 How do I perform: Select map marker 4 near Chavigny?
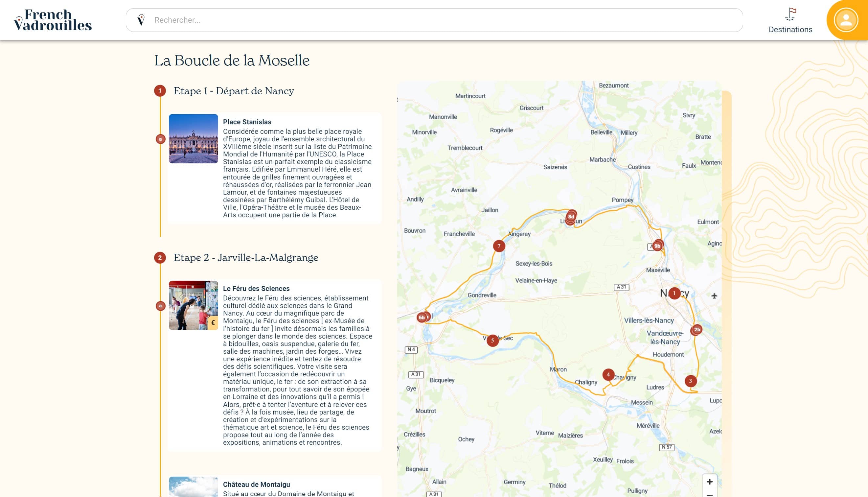point(608,374)
